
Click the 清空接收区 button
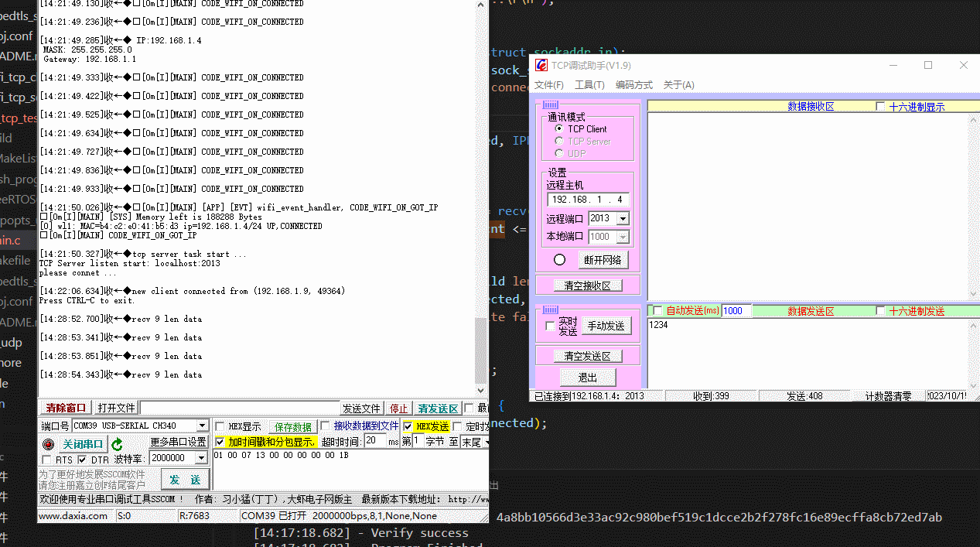coord(588,285)
